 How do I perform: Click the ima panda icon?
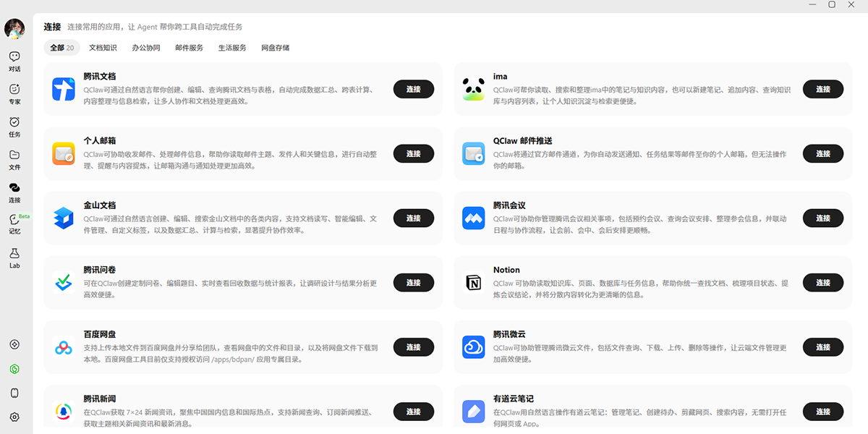(474, 89)
